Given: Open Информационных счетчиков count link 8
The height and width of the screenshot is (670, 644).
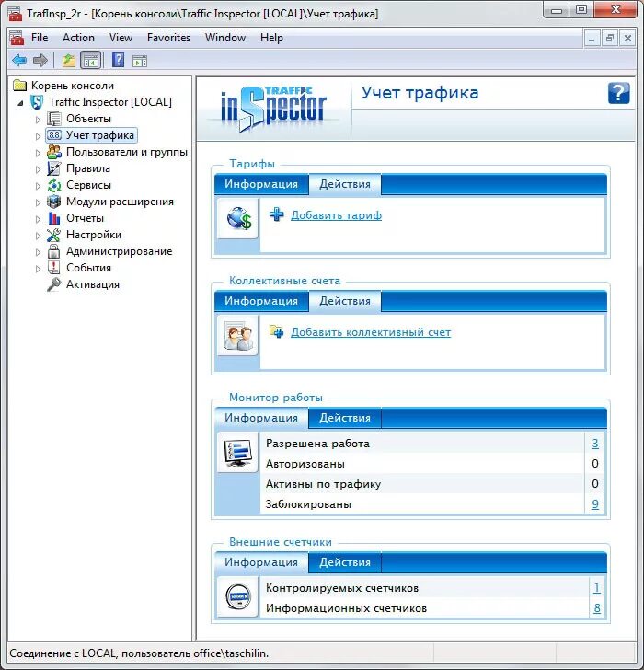Looking at the screenshot, I should (x=596, y=608).
